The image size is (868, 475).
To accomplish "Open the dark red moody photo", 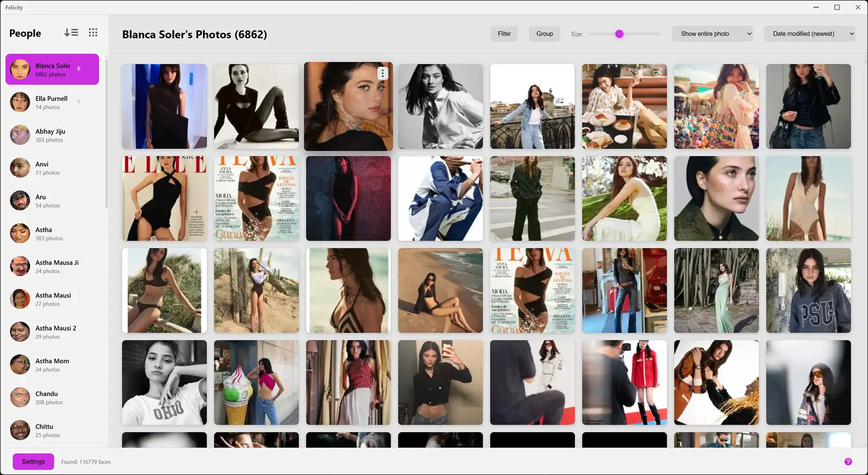I will (x=348, y=198).
